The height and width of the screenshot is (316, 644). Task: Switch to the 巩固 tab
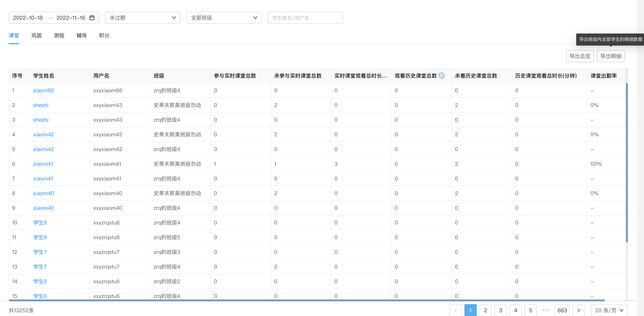click(x=36, y=36)
